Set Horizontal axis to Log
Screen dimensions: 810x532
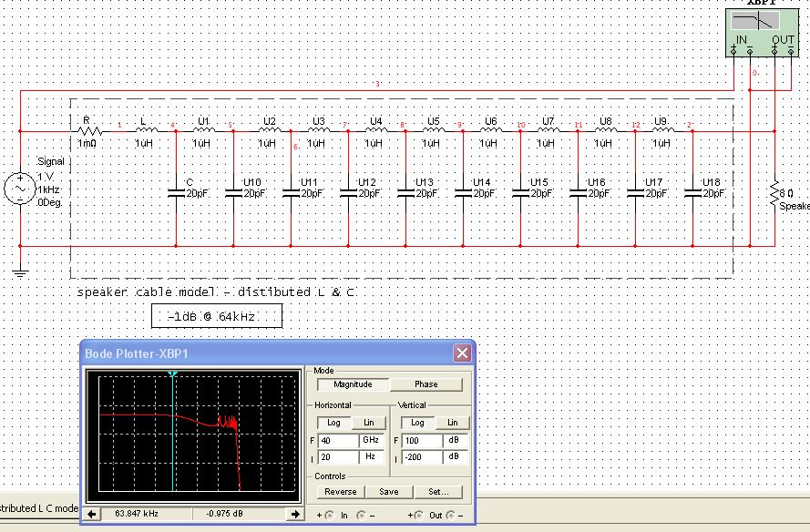click(x=333, y=423)
